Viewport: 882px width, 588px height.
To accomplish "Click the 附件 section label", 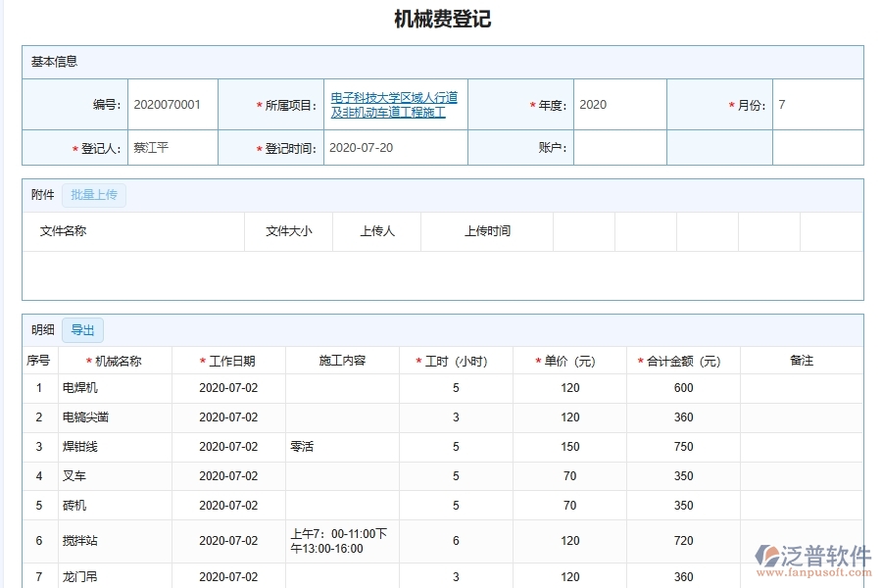I will (40, 195).
